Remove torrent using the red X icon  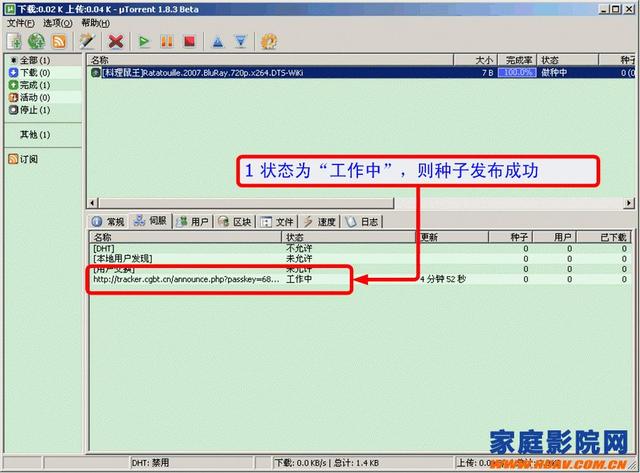tap(116, 41)
